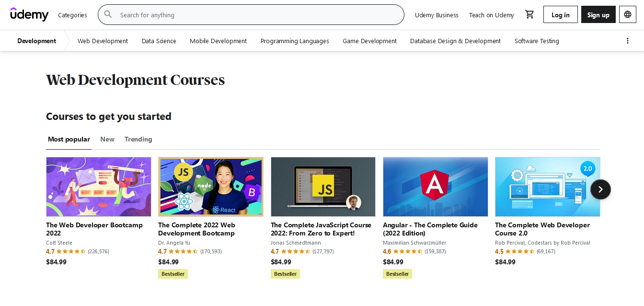The image size is (644, 306).
Task: Click $84.99 price of Colt Steele's course
Action: pyautogui.click(x=57, y=262)
